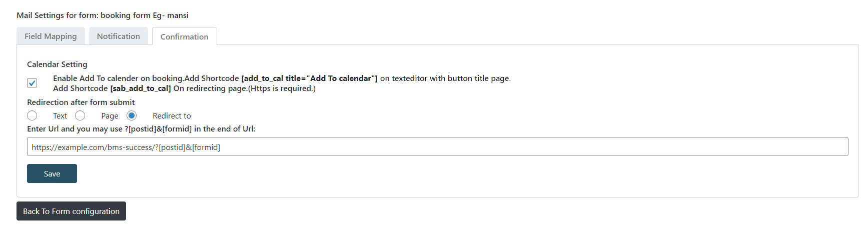Go back to Form configuration
The height and width of the screenshot is (236, 868).
71,211
